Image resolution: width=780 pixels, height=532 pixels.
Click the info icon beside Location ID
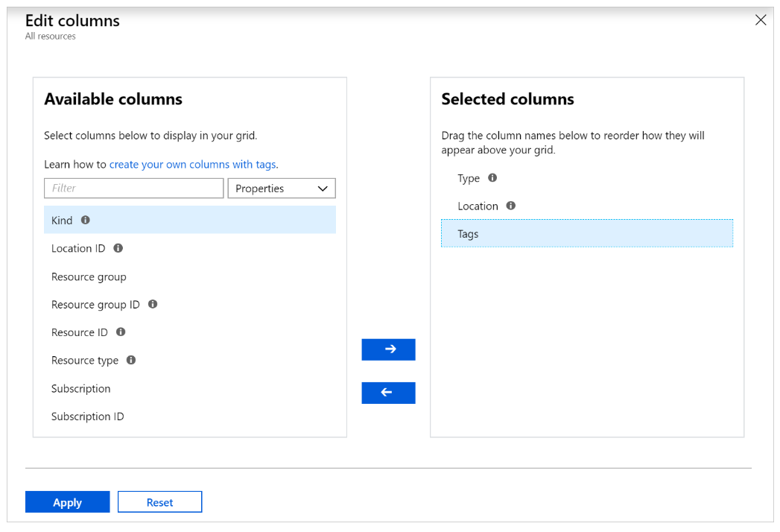(118, 248)
